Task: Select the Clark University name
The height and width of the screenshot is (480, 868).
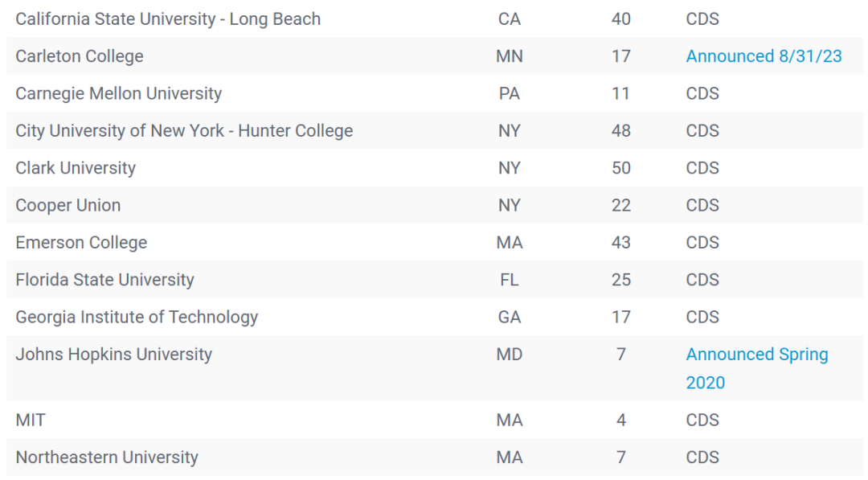Action: tap(76, 168)
